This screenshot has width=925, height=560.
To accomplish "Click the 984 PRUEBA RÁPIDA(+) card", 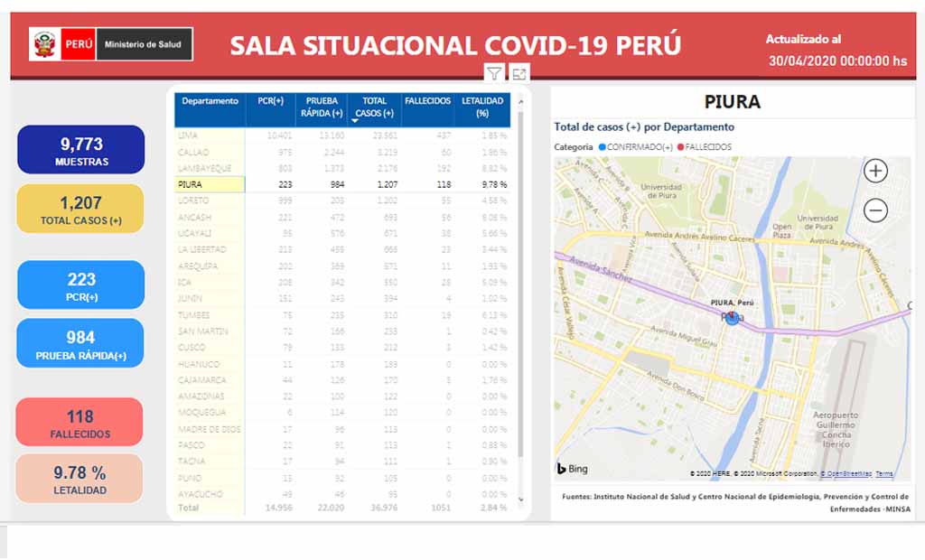I will [80, 343].
